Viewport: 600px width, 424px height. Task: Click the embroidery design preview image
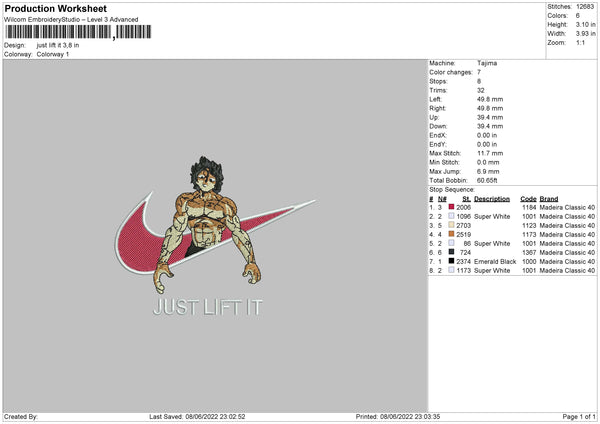point(215,236)
